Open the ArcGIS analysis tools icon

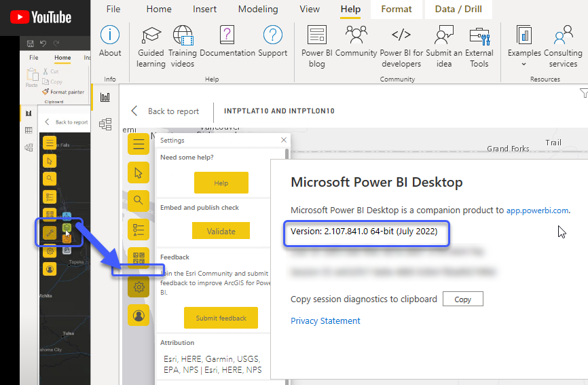tap(139, 257)
